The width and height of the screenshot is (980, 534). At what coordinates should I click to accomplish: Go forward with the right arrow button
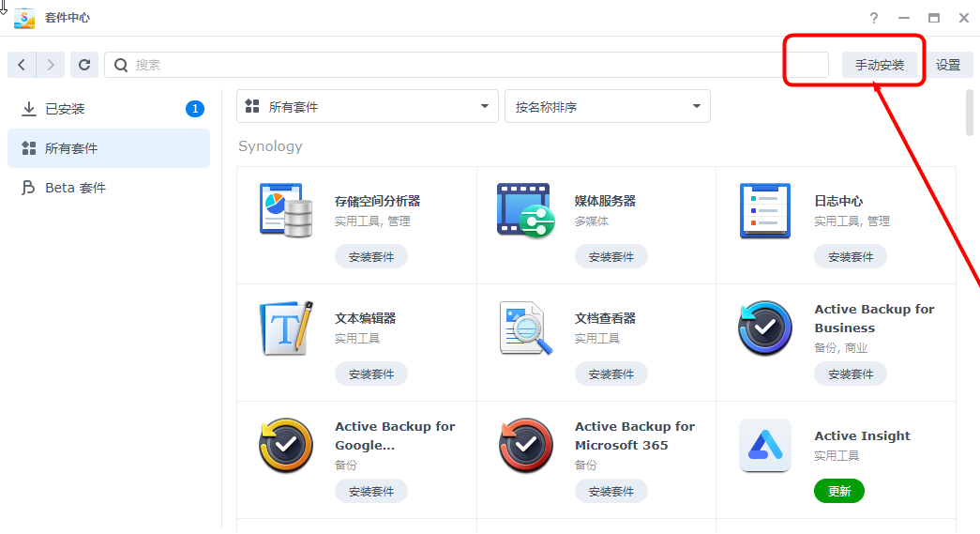51,65
